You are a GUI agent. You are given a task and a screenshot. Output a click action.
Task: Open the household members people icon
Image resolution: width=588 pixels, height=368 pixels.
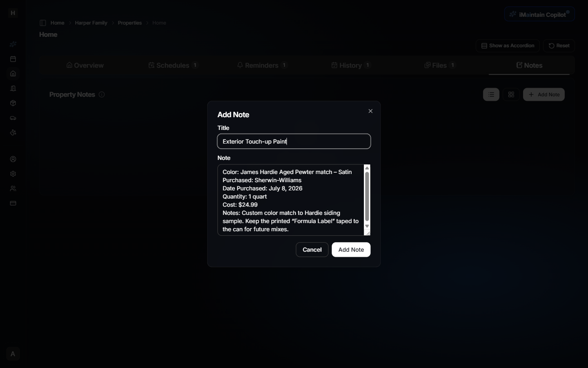point(13,189)
